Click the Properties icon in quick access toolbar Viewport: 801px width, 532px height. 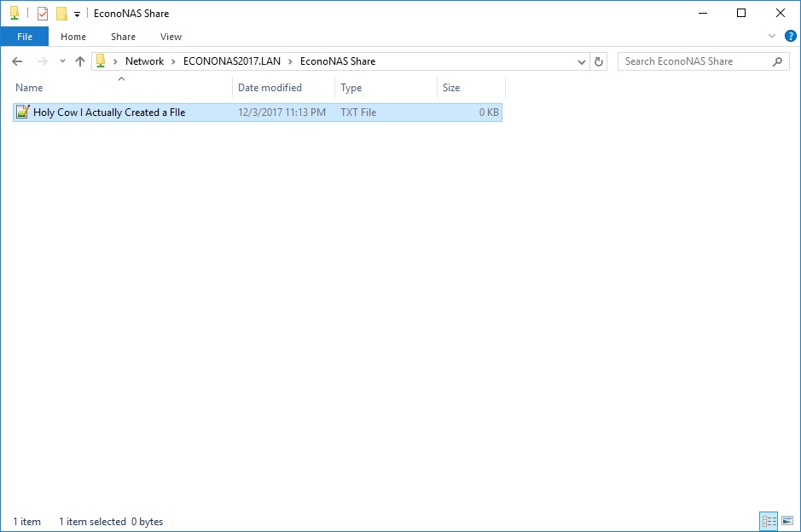(x=43, y=14)
